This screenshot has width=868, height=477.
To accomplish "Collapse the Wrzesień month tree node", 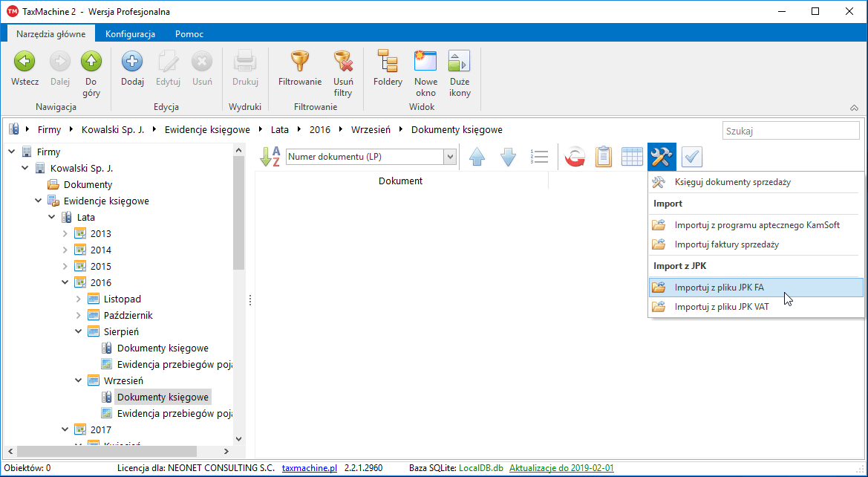I will click(x=79, y=380).
